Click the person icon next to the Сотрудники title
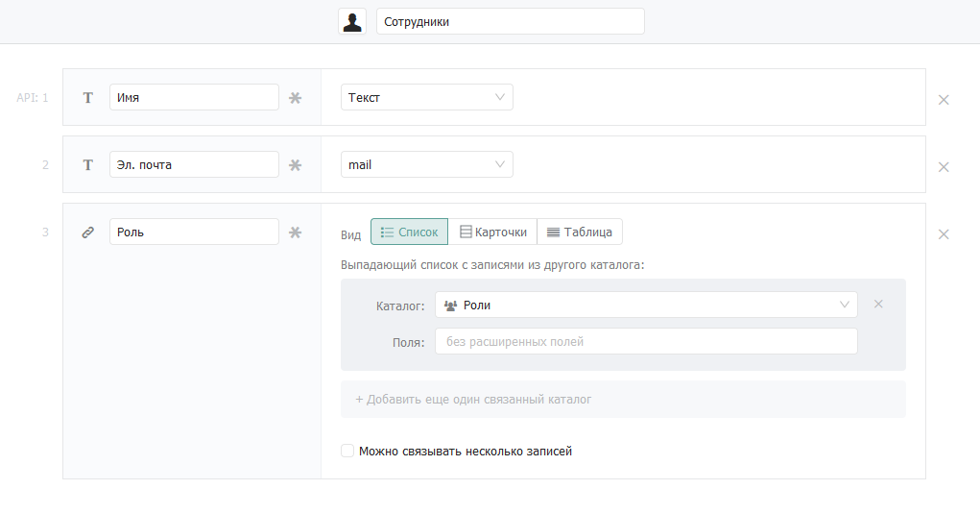 coord(352,21)
